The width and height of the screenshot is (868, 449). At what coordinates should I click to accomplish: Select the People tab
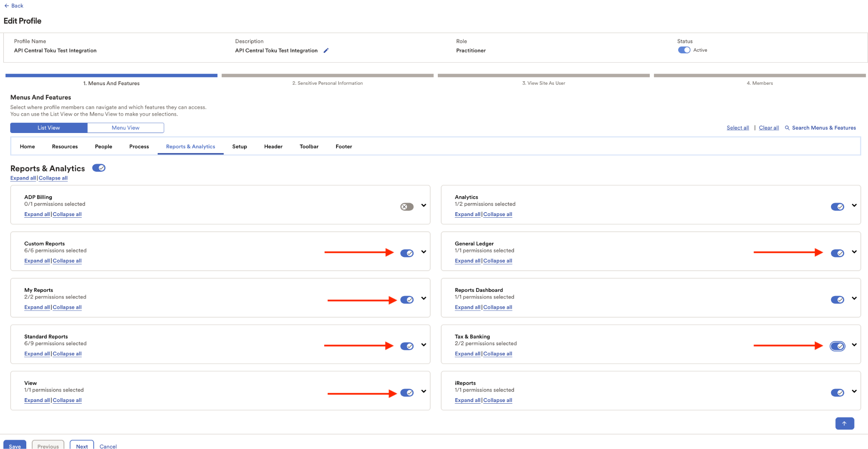pos(103,147)
